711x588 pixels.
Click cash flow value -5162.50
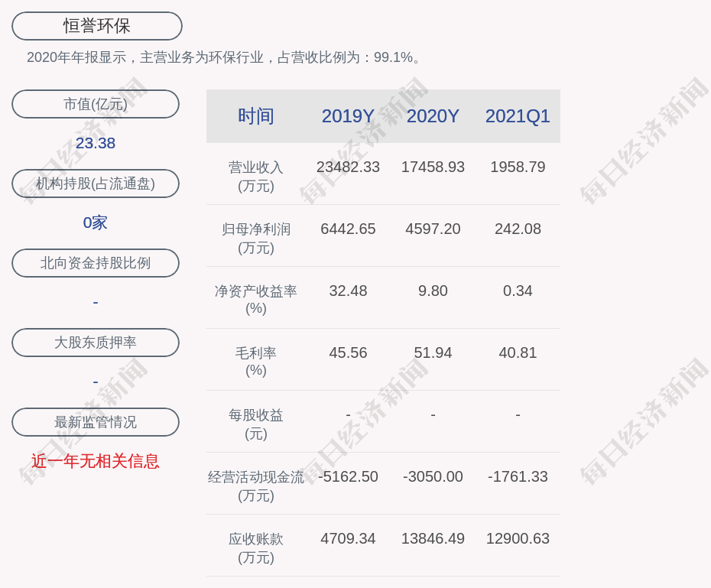point(348,476)
